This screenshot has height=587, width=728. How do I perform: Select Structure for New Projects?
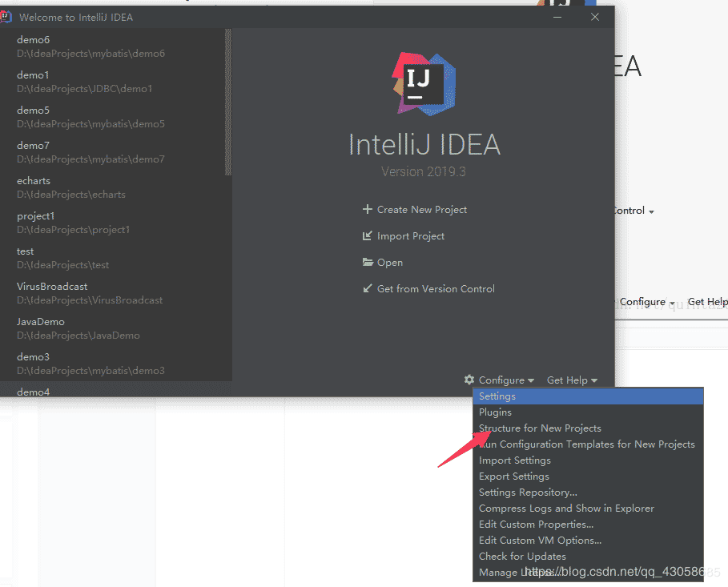[x=540, y=428]
